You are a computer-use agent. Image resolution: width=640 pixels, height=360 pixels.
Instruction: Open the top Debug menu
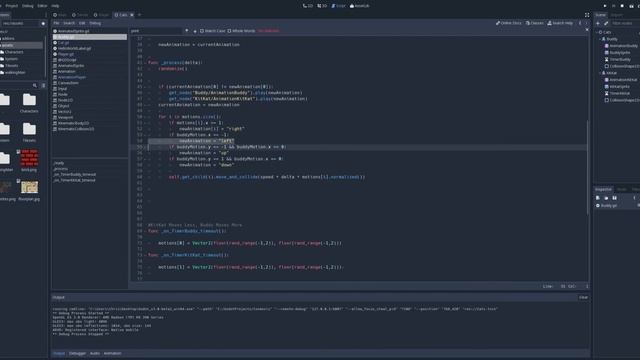tap(28, 6)
